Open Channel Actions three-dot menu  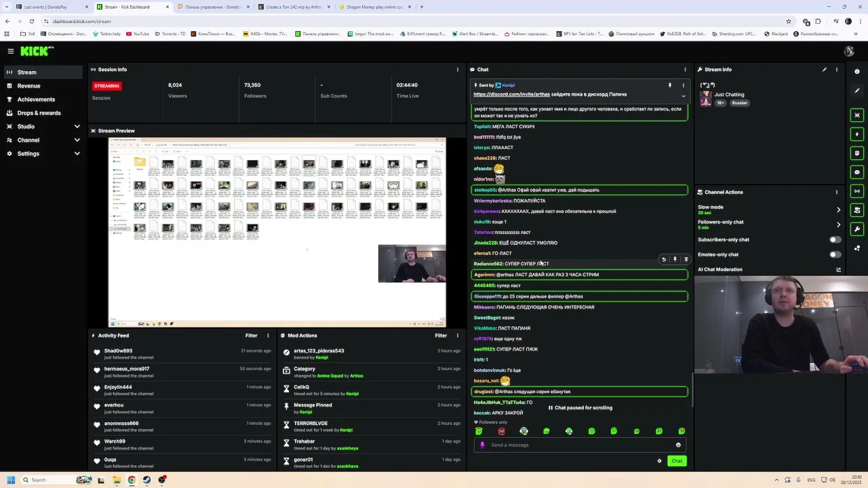837,192
